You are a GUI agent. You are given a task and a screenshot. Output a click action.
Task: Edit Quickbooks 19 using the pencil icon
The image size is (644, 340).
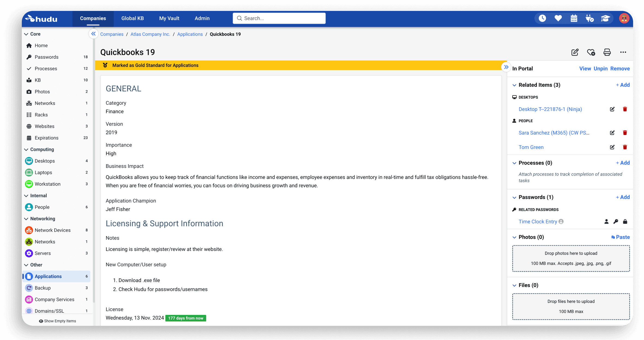click(x=575, y=52)
